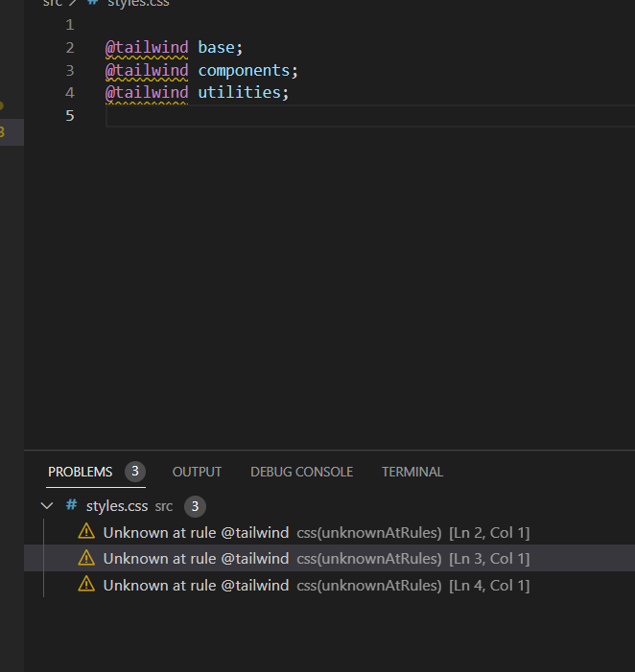
Task: Select the warning for Ln 3, Col 1
Action: coord(329,559)
